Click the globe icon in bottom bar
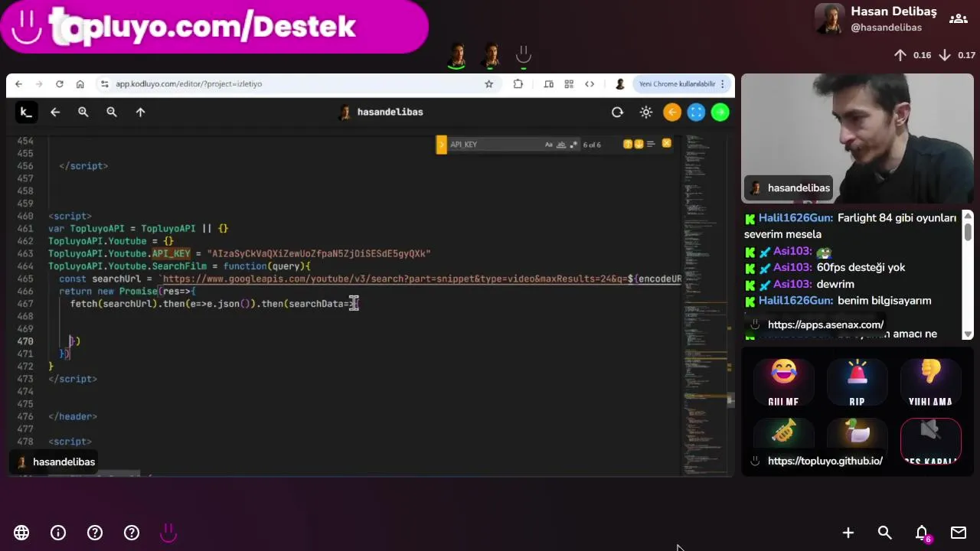 coord(21,533)
